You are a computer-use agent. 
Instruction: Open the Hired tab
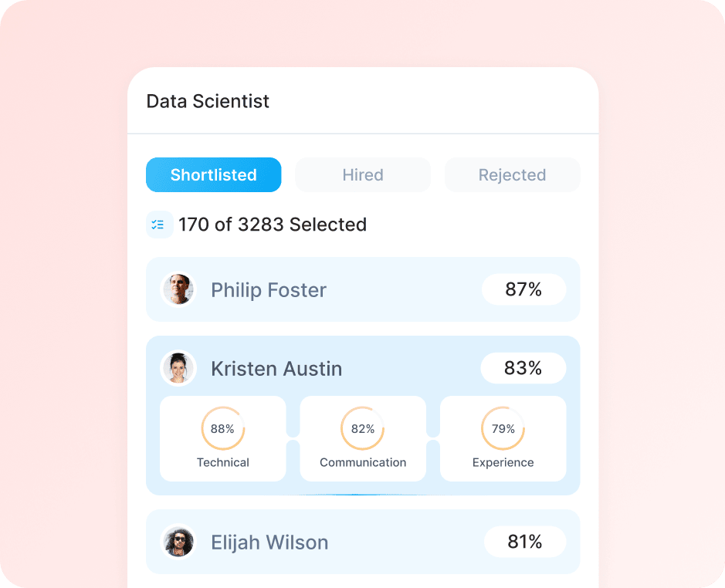pyautogui.click(x=363, y=175)
